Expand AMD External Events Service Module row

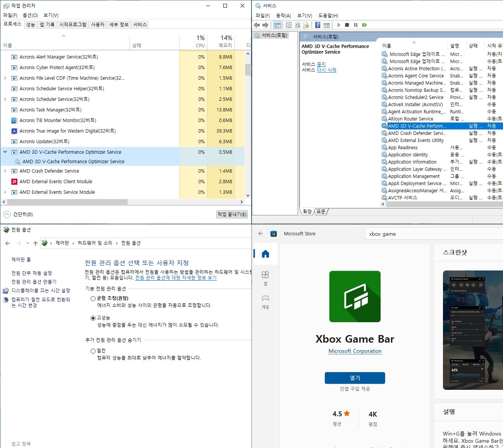(5, 192)
